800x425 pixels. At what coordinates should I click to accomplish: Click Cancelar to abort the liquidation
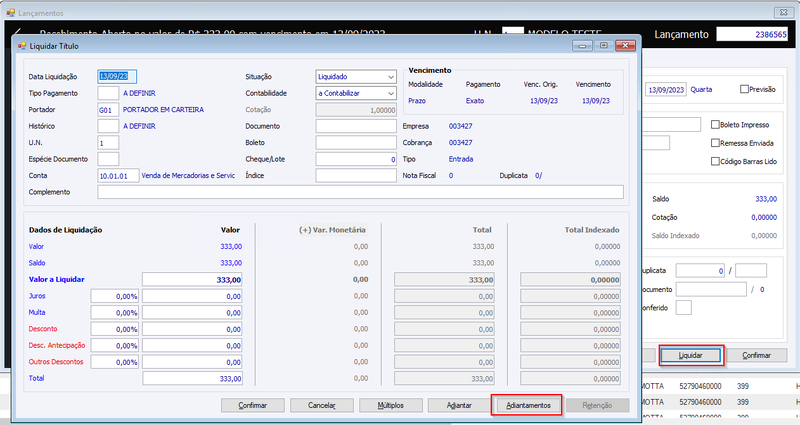tap(322, 405)
